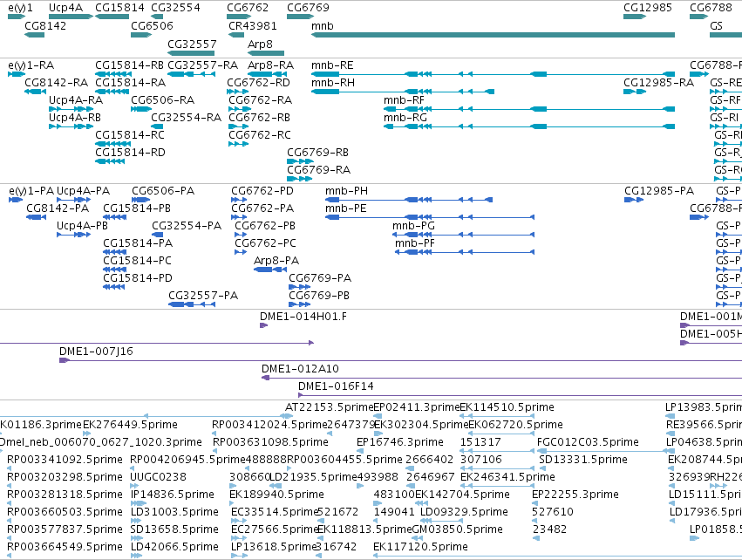742x560 pixels.
Task: Click the EK117120.5prime EST label
Action: [x=420, y=547]
